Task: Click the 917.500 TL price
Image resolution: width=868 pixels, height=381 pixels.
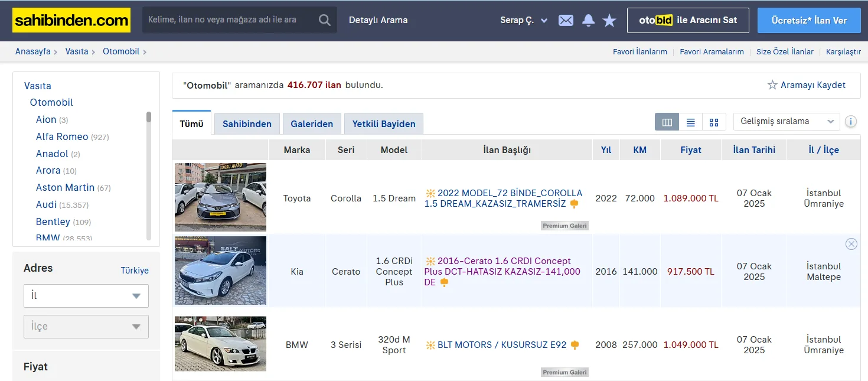Action: click(x=691, y=272)
